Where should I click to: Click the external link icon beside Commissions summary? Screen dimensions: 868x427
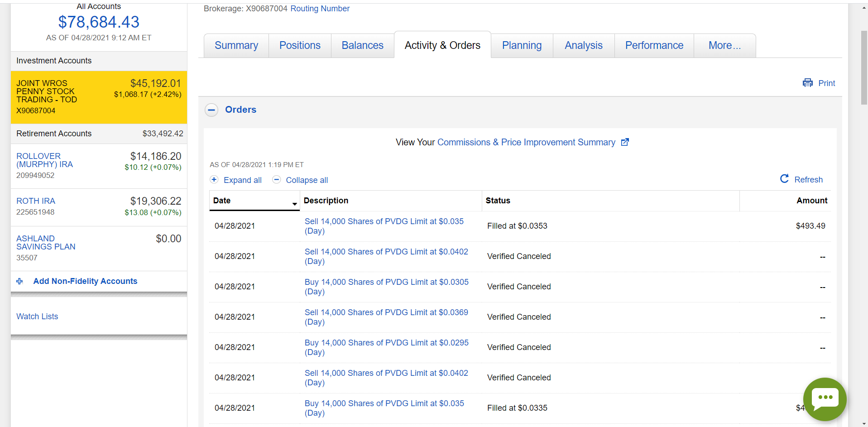[x=625, y=142]
